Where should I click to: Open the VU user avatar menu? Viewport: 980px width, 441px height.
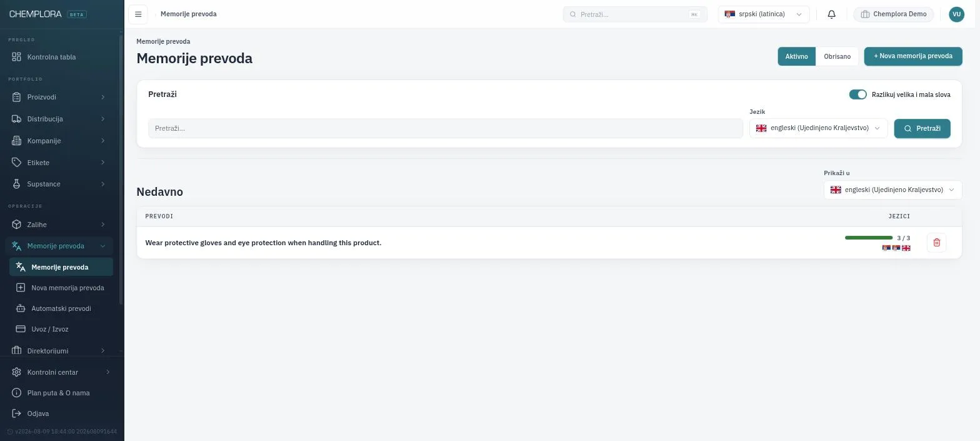956,14
